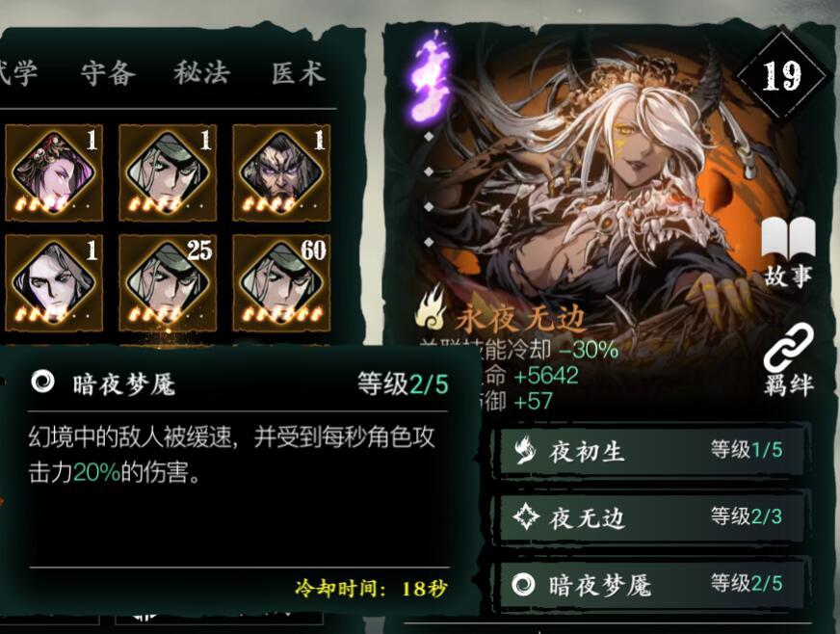This screenshot has width=840, height=634.
Task: Select the 暗夜梦魇 skill row
Action: [652, 584]
